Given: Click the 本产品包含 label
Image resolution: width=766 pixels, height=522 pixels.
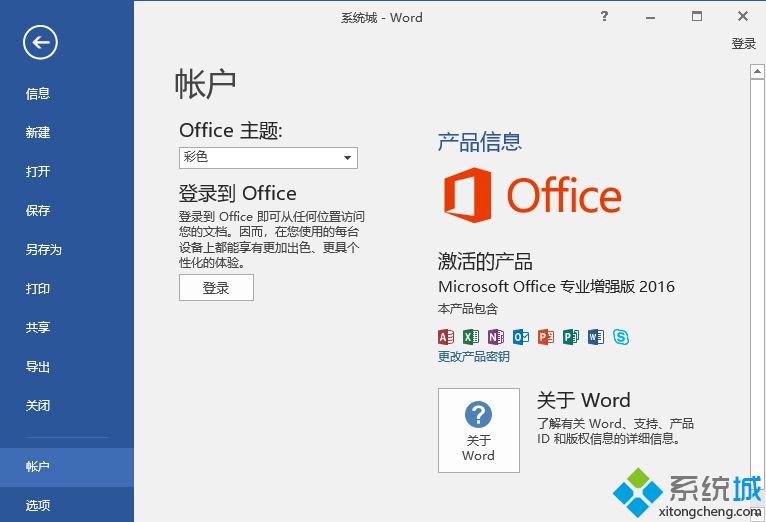Looking at the screenshot, I should [x=468, y=309].
